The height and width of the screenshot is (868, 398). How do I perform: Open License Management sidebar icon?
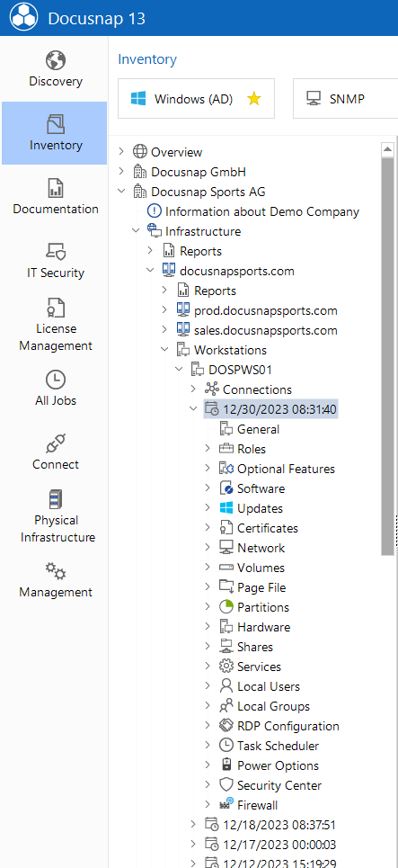pos(56,308)
